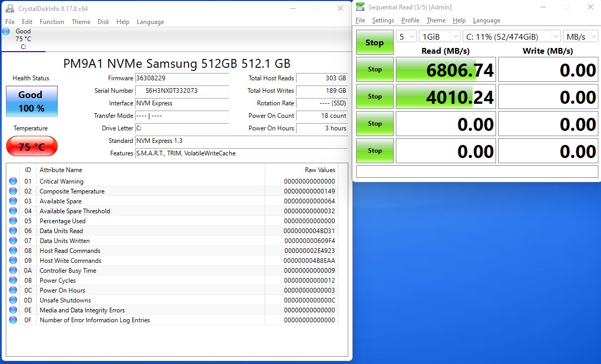The height and width of the screenshot is (364, 601).
Task: Open the Profile menu in CrystalDiskMark
Action: (x=410, y=20)
